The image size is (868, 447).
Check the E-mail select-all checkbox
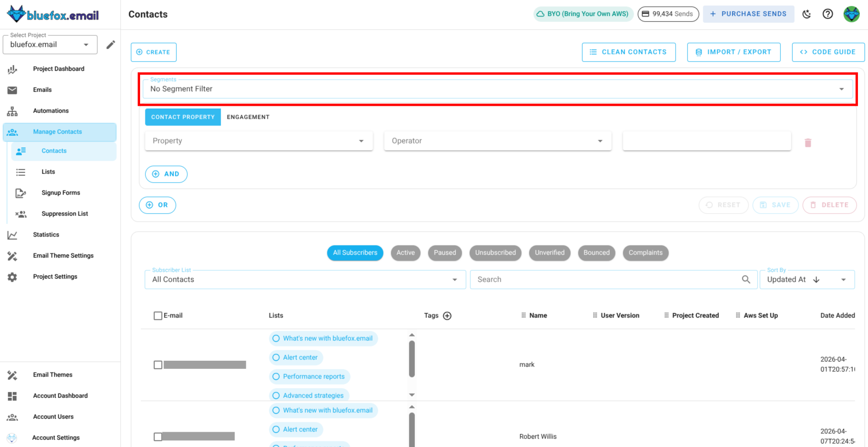tap(158, 315)
